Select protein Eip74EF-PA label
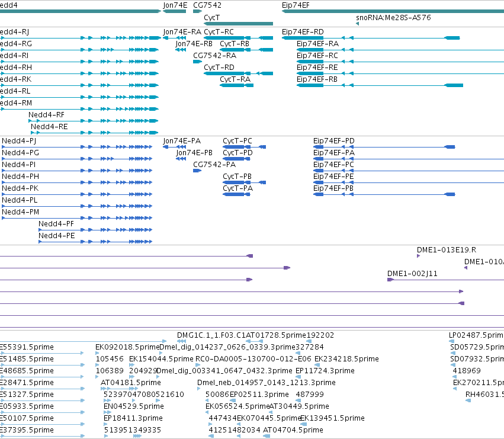 tap(334, 153)
